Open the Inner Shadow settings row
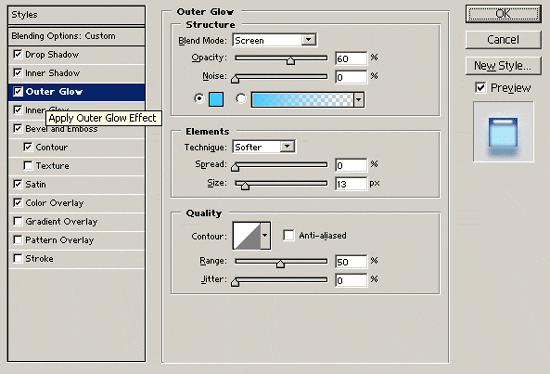The image size is (550, 374). [x=76, y=73]
